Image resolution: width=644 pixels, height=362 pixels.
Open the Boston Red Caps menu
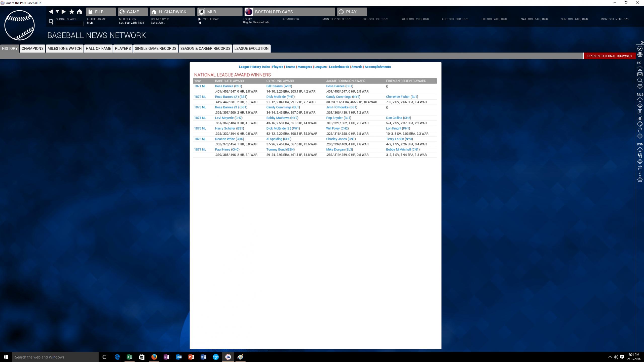289,12
